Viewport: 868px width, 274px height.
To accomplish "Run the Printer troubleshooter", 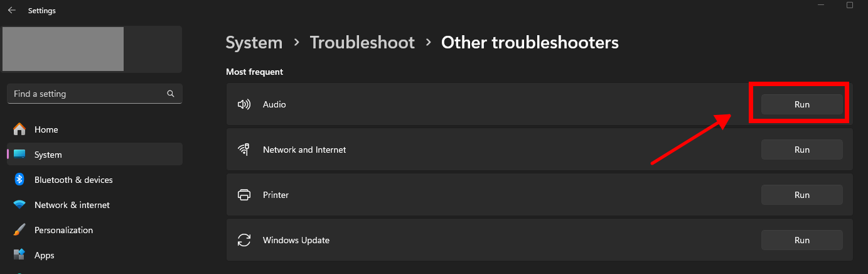I will tap(801, 195).
